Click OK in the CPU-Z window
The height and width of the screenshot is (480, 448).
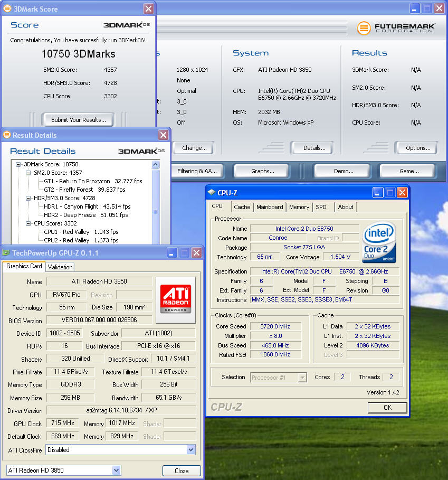[387, 408]
